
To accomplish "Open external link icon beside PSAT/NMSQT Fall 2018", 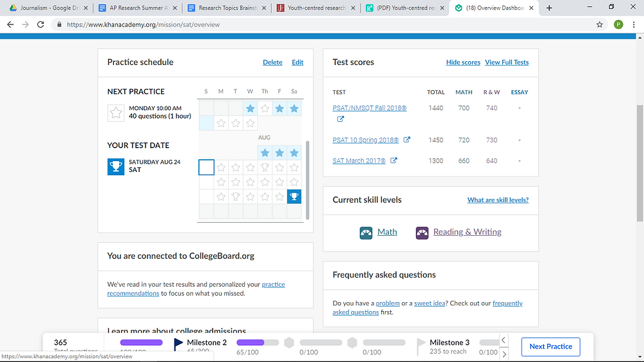I will click(x=341, y=119).
